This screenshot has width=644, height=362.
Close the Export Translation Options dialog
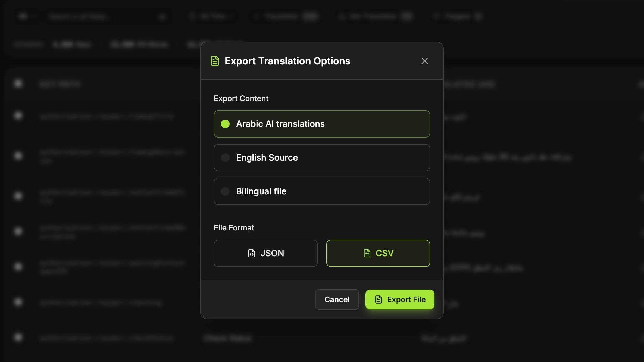424,61
